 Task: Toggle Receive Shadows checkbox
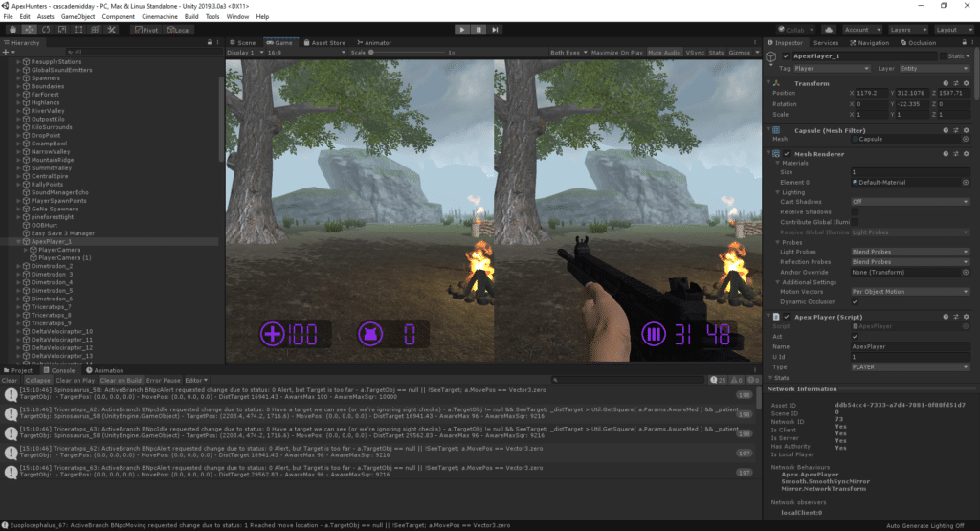pyautogui.click(x=855, y=211)
